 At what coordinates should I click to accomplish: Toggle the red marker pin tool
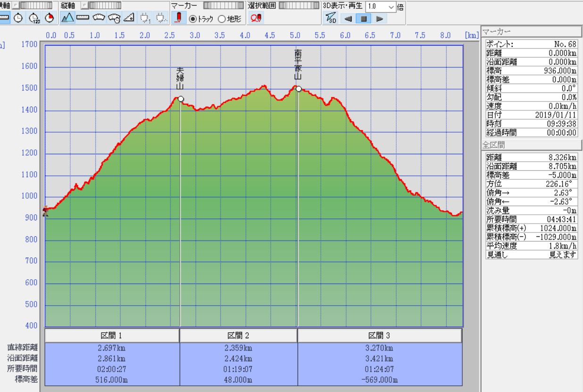click(x=178, y=18)
